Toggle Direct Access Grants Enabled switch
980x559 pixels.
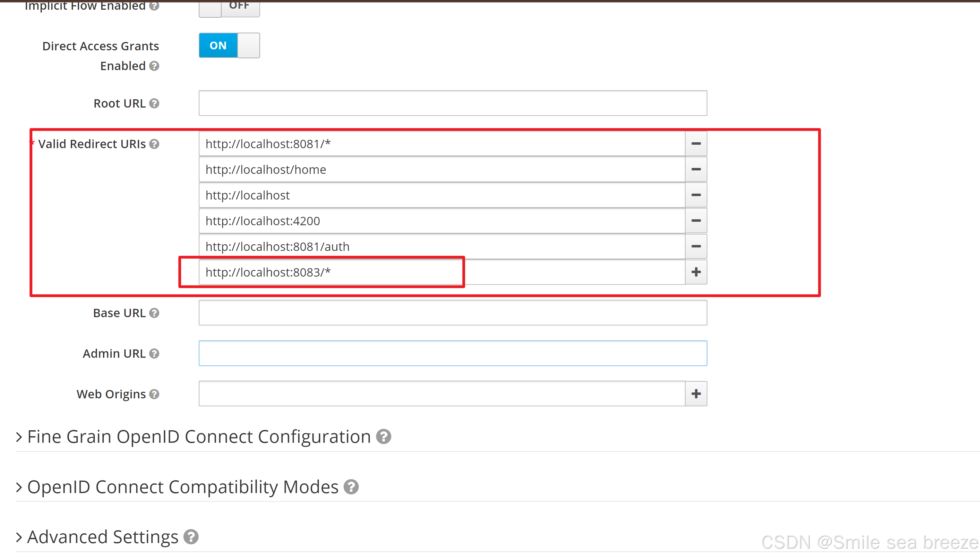point(229,45)
